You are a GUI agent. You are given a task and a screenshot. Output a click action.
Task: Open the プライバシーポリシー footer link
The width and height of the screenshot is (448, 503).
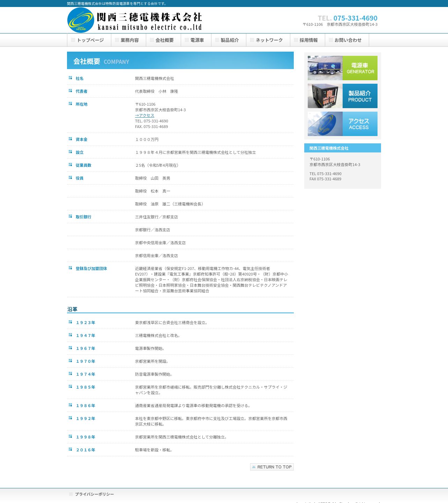click(x=94, y=494)
